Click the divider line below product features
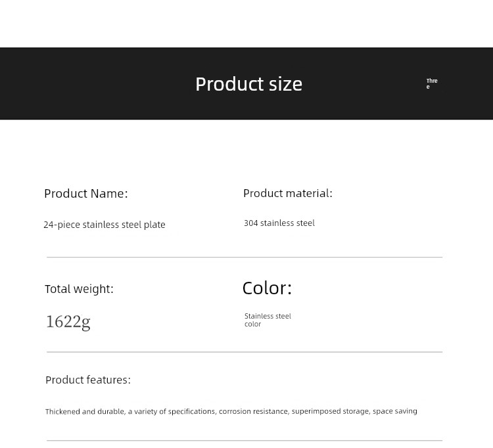The image size is (493, 448). (x=245, y=440)
